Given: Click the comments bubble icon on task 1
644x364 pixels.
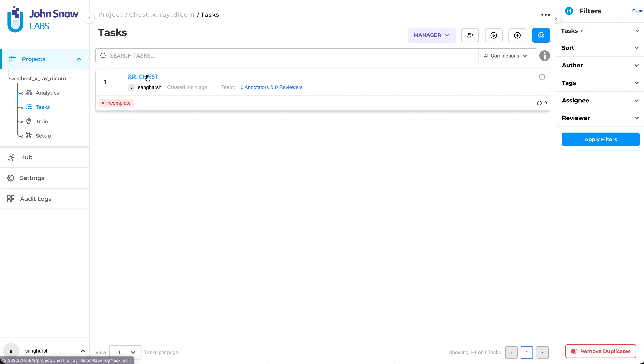Looking at the screenshot, I should pos(539,103).
